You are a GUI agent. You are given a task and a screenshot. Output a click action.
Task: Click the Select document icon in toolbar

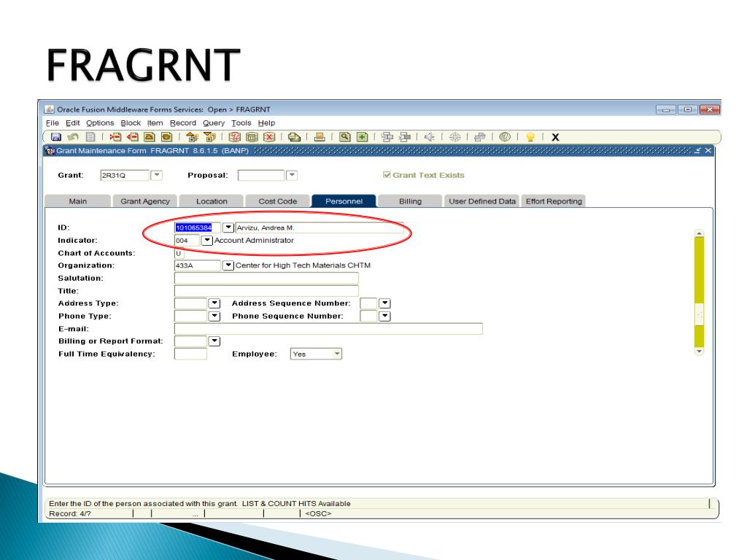coord(90,137)
